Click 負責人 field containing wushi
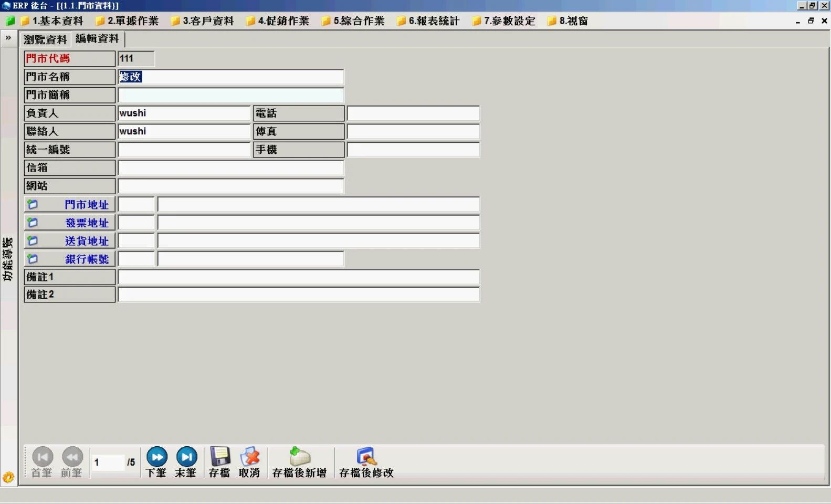The height and width of the screenshot is (504, 831). pos(184,113)
